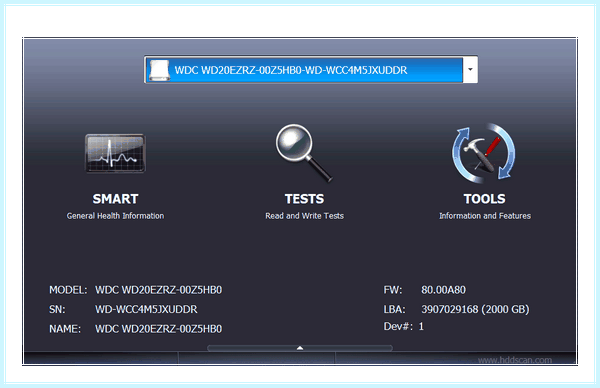
Task: Click the drive icon in the selector
Action: pos(159,70)
